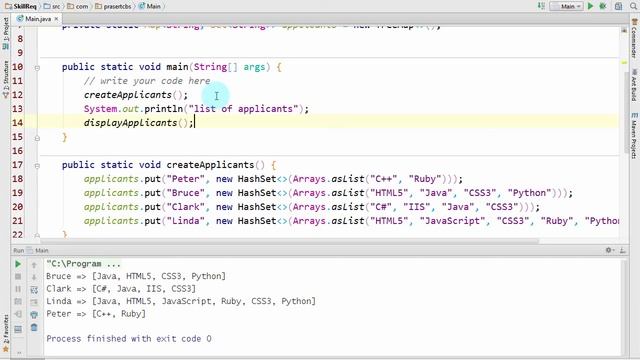Collapse the createApplicants method fold marker
640x360 pixels.
37,166
